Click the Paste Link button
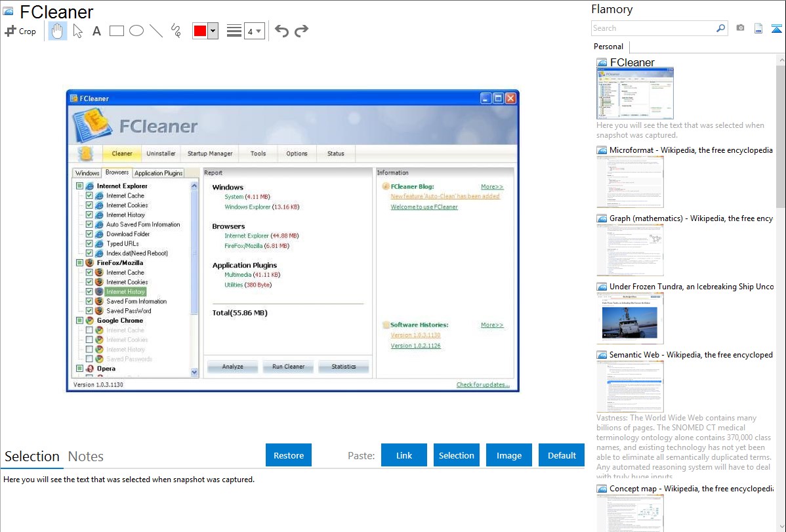 click(x=404, y=455)
